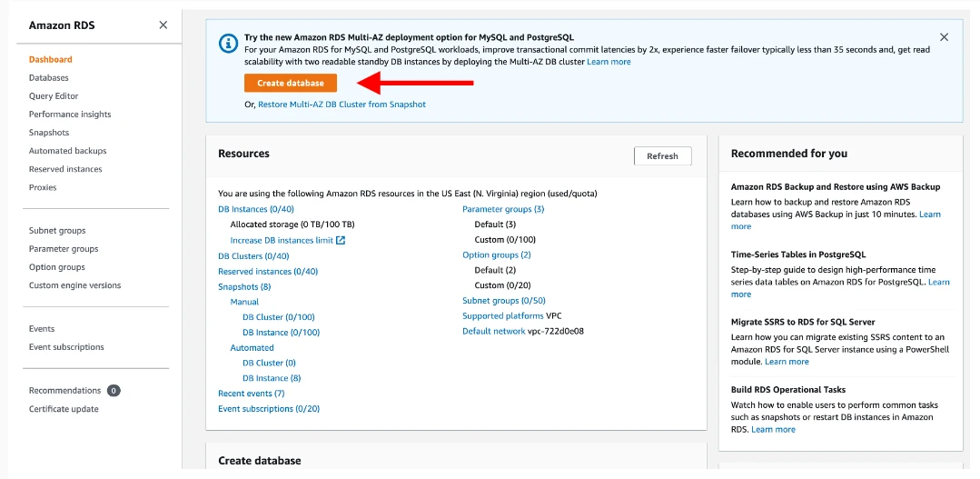Open Event subscriptions (0/20) resource link

coord(269,408)
